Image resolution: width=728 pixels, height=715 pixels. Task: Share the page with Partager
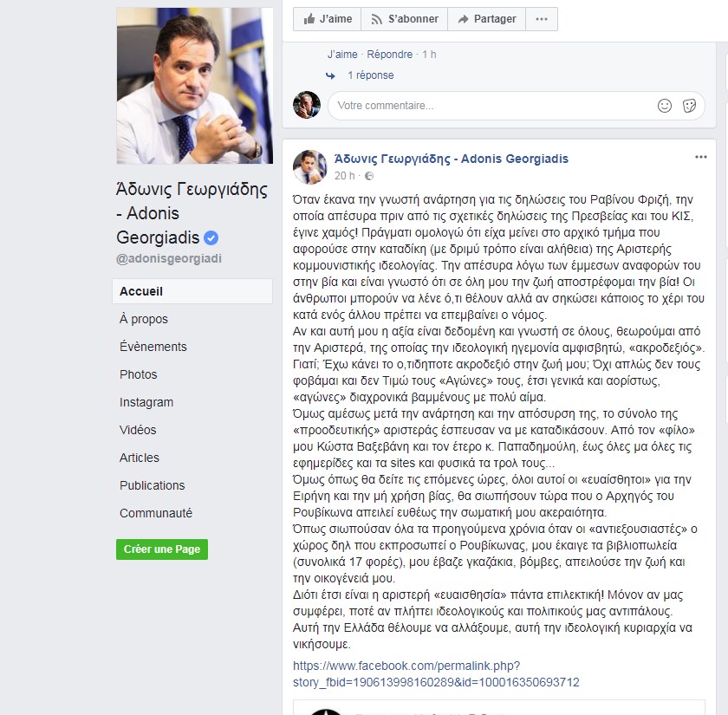(486, 19)
